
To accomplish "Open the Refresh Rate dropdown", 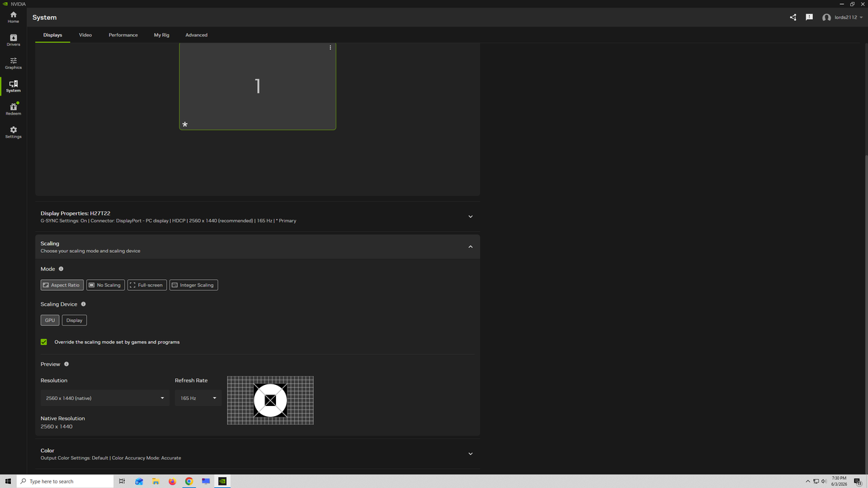I will pyautogui.click(x=198, y=398).
